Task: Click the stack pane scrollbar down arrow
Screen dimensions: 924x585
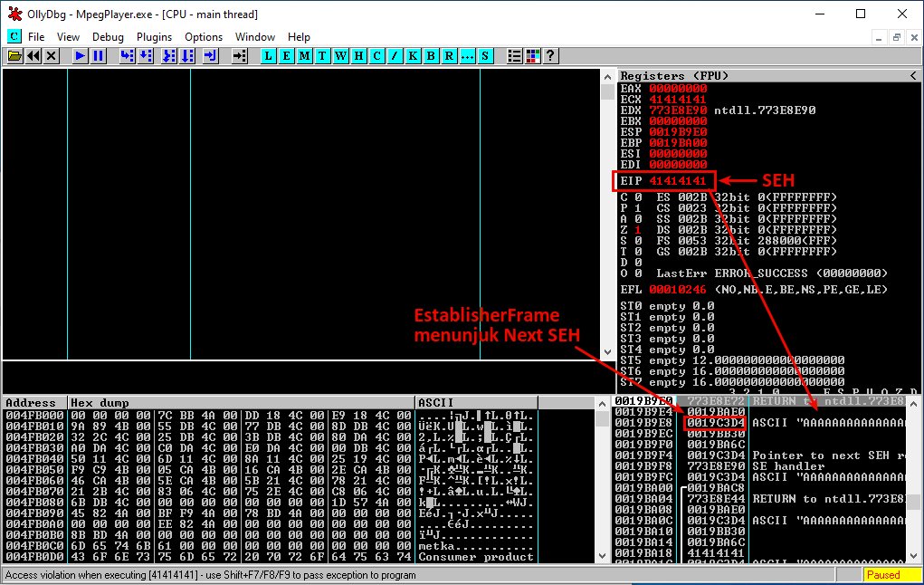Action: (913, 555)
